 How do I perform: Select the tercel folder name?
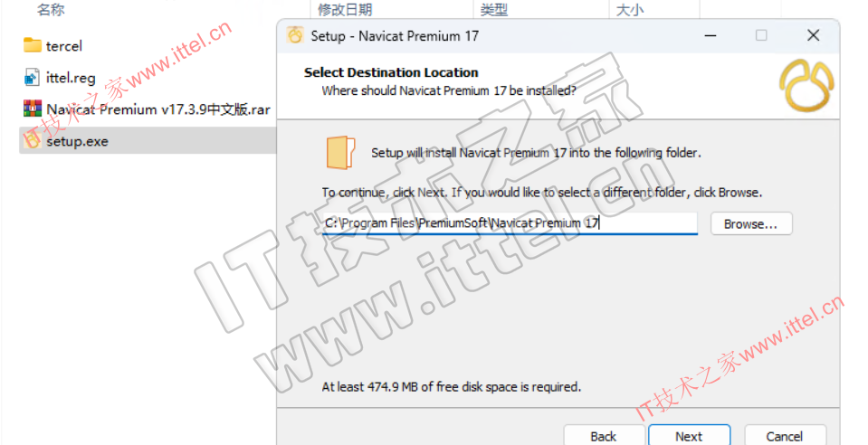[64, 46]
